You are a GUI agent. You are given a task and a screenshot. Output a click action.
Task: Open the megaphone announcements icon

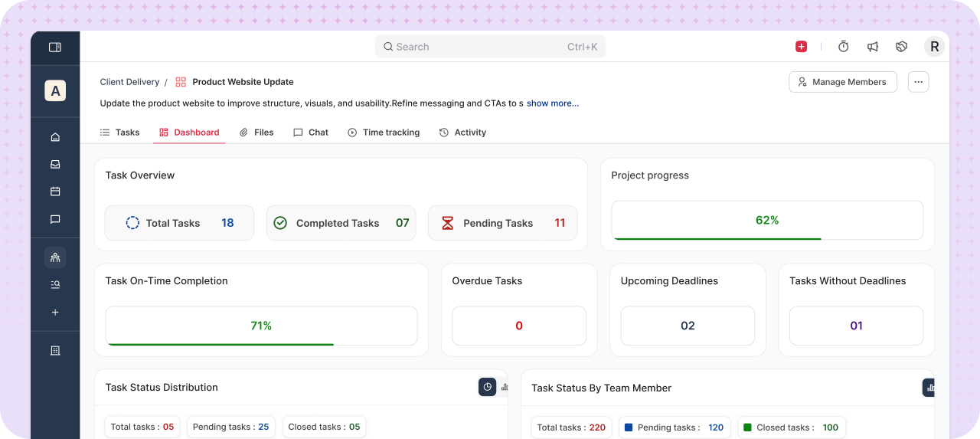(872, 47)
